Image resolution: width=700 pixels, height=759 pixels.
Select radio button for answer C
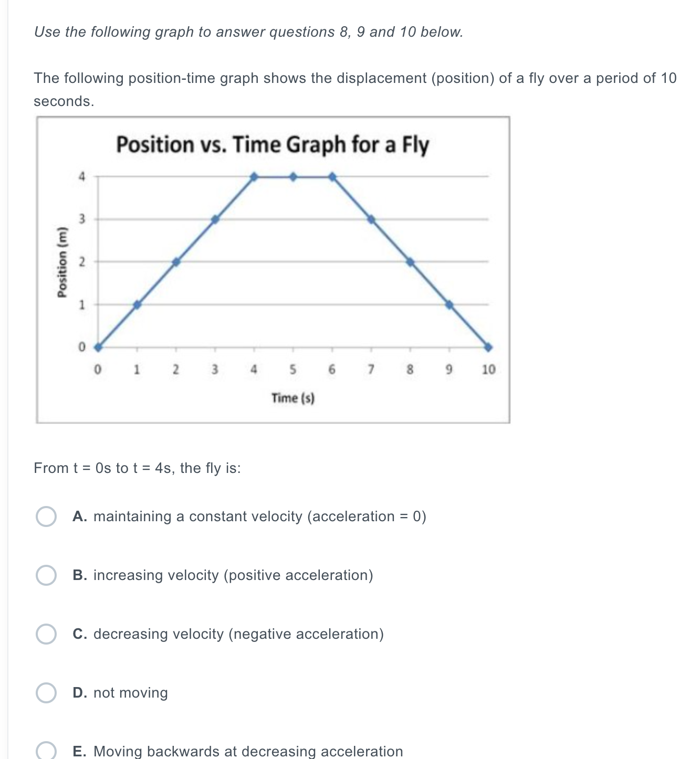(x=46, y=635)
